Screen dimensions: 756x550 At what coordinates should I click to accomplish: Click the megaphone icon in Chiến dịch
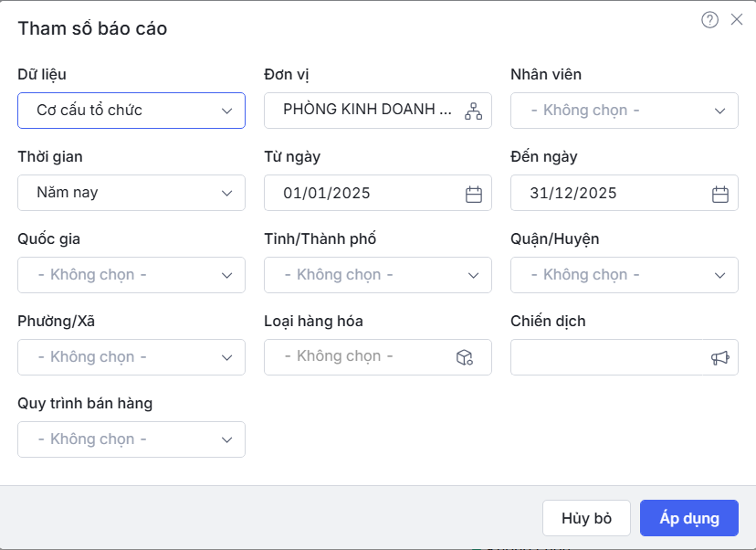point(719,357)
